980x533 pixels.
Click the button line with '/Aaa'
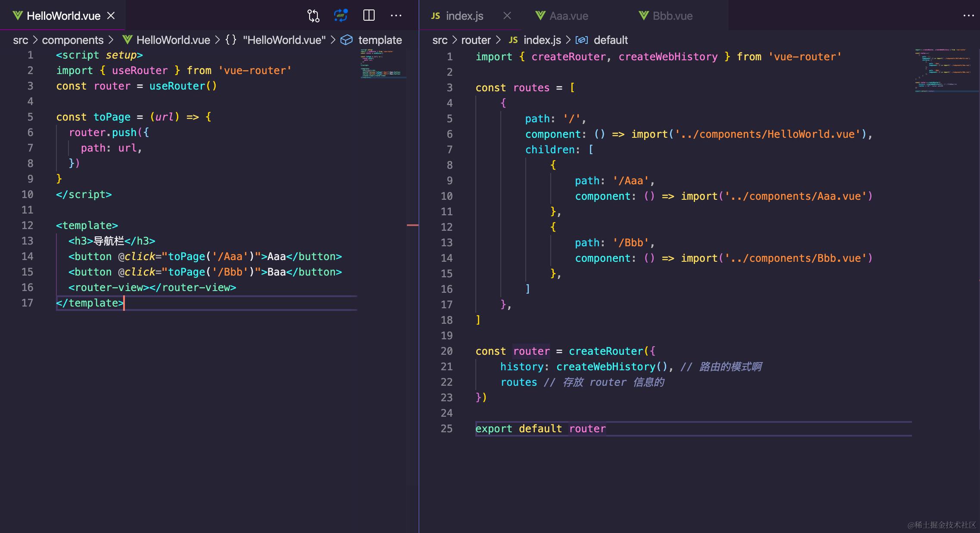(205, 256)
